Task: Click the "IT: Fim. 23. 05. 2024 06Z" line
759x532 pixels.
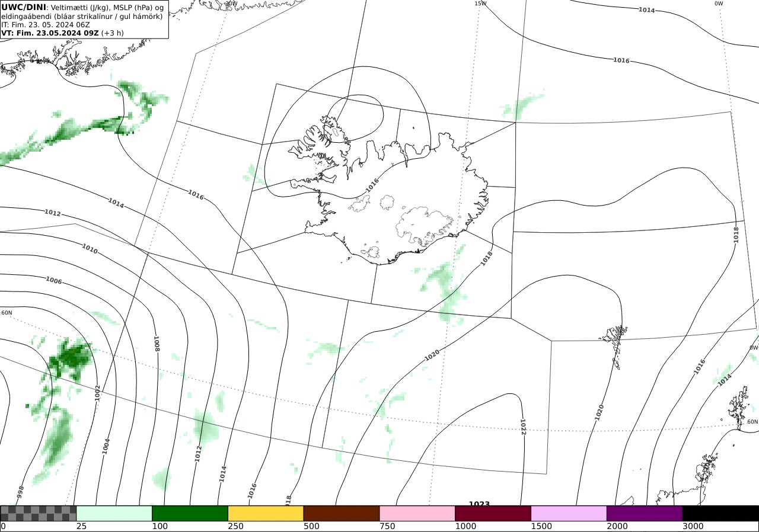Action: pos(46,25)
